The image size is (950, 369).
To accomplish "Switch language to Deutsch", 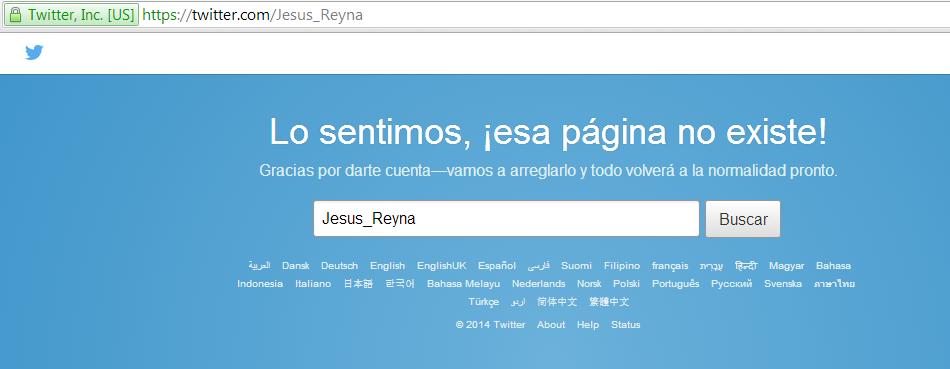I will [x=339, y=265].
